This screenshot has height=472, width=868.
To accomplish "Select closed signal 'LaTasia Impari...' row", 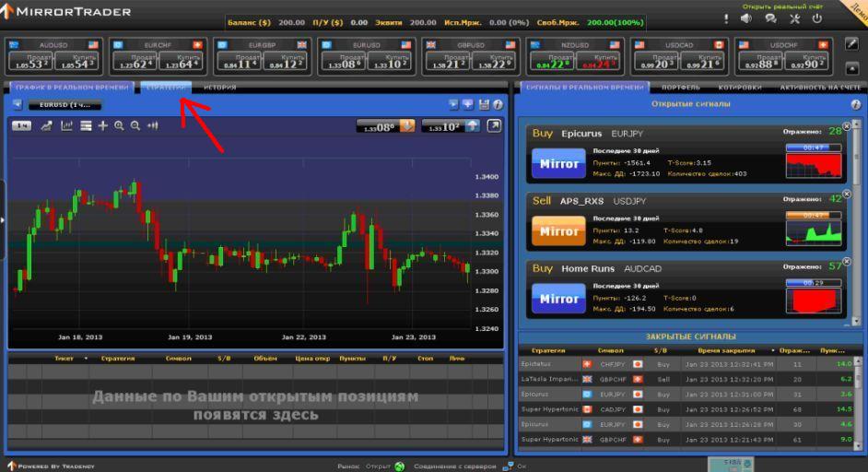I will pos(686,380).
